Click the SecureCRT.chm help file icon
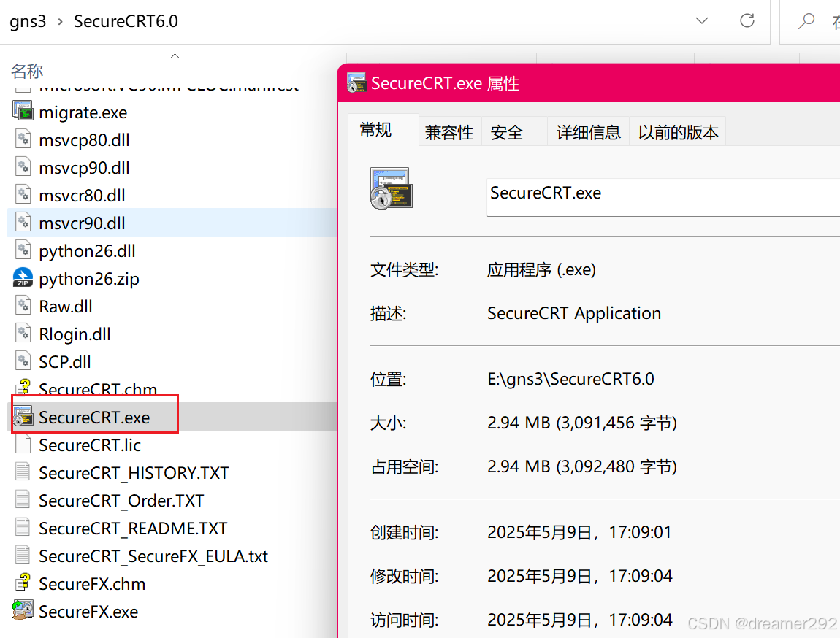The image size is (840, 638). 23,387
